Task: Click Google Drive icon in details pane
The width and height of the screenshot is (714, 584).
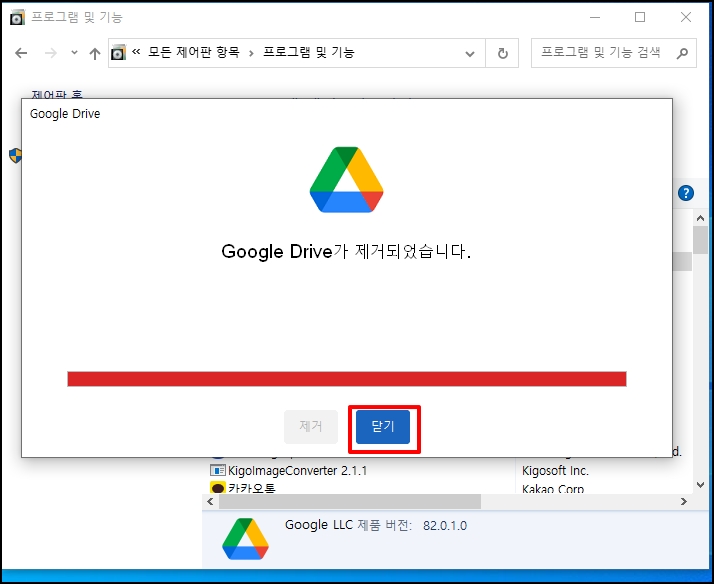Action: click(x=245, y=538)
